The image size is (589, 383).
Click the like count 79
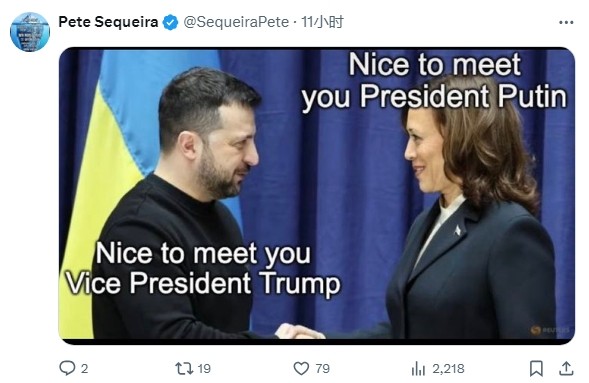[x=322, y=369]
